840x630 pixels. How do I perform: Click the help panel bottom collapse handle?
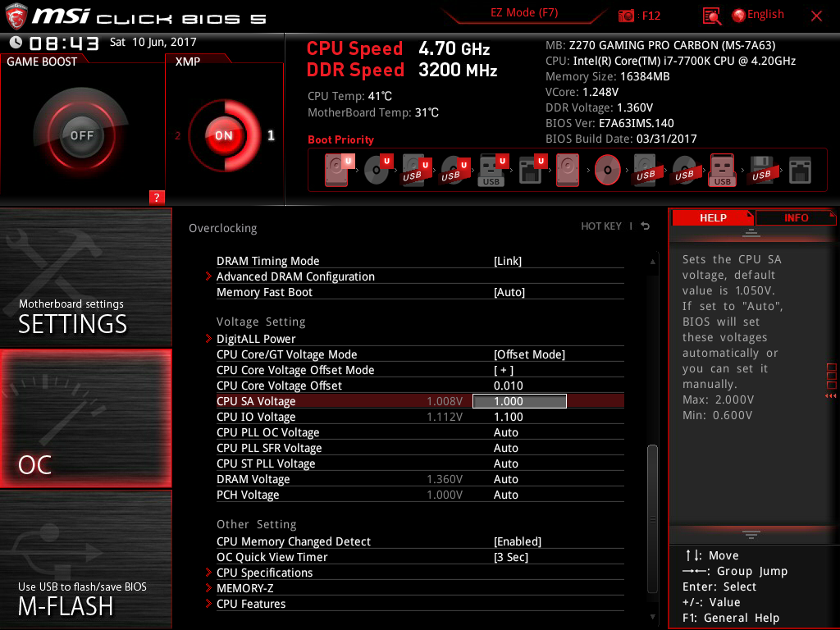pos(751,535)
